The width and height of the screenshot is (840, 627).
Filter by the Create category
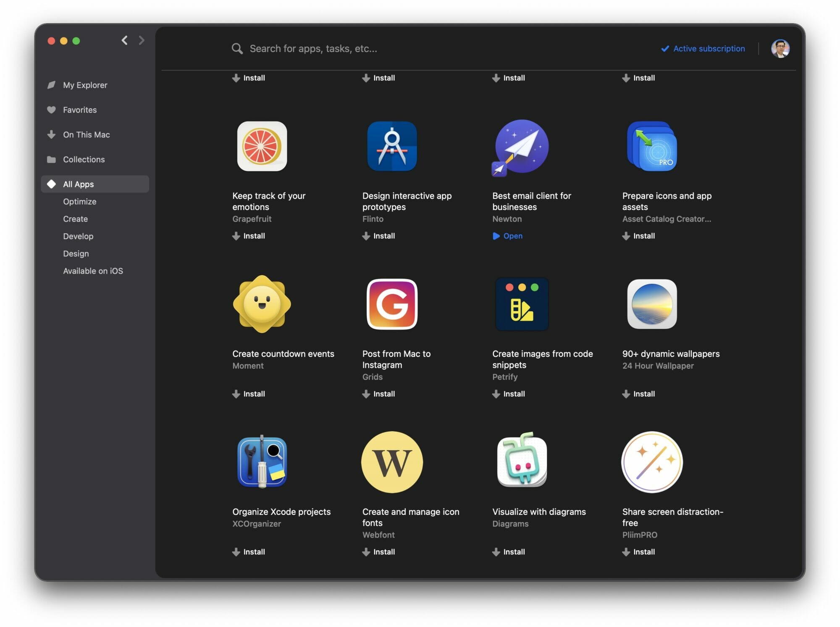76,219
